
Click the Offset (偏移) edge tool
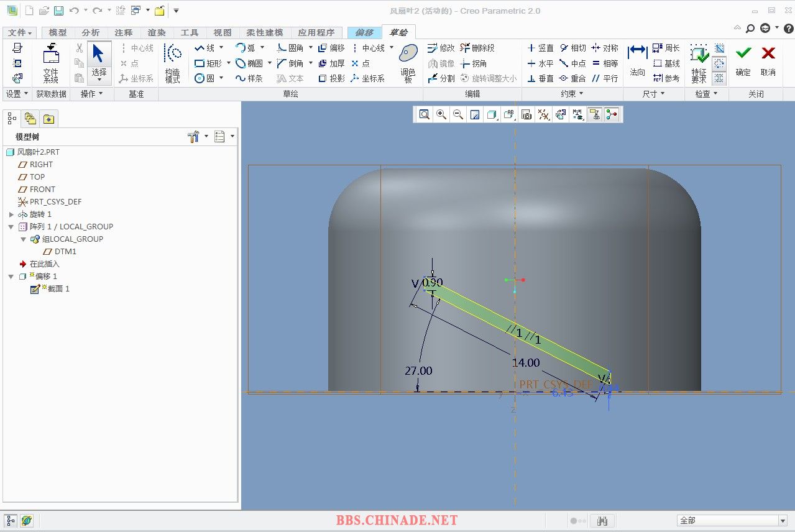tap(331, 48)
